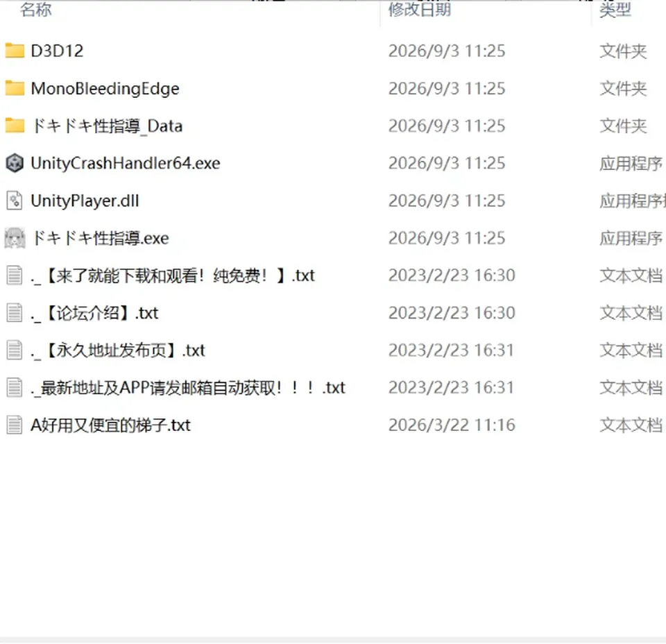Click the A好用又便宜的梯子.txt document icon
The height and width of the screenshot is (644, 666).
point(15,425)
